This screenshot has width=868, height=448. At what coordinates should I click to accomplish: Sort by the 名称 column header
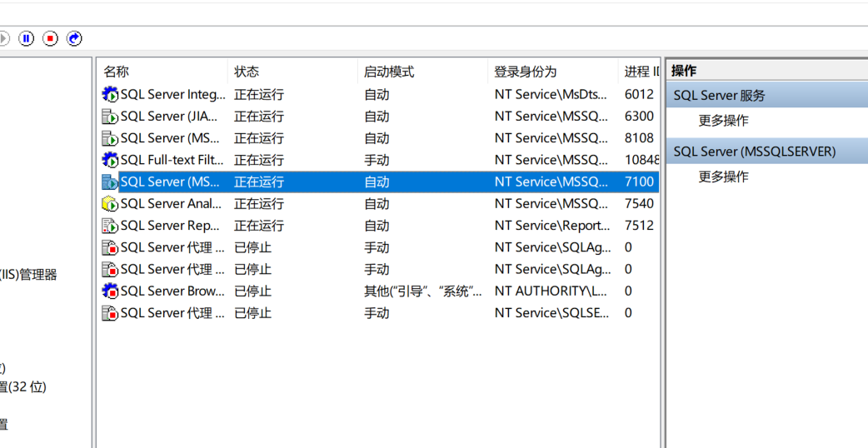click(x=117, y=72)
